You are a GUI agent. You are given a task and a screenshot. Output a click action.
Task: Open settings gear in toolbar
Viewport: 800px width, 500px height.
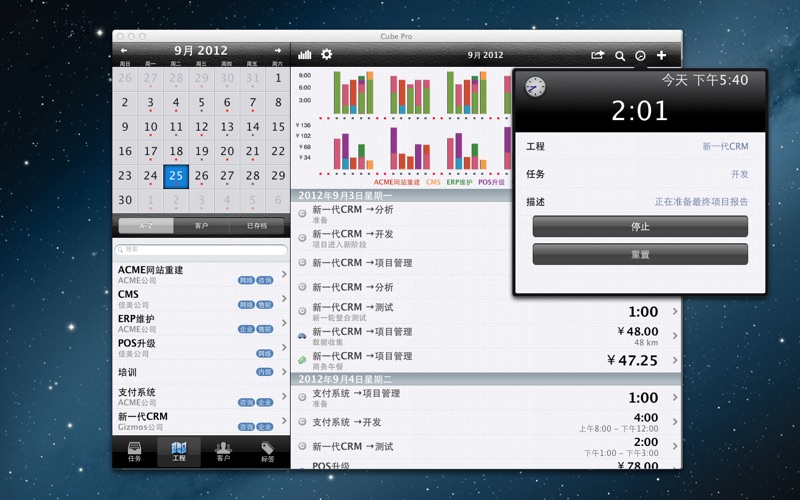[x=327, y=54]
